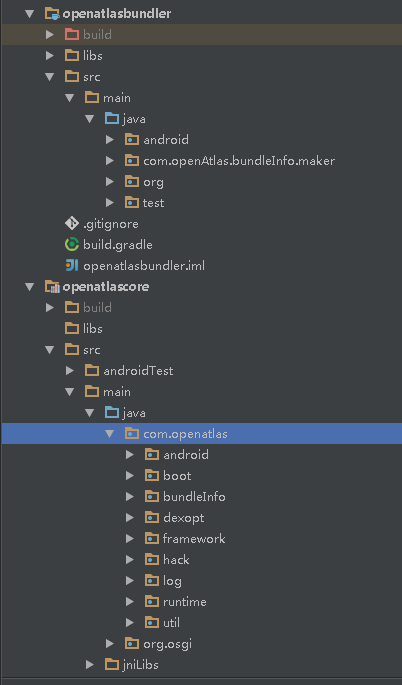402x685 pixels.
Task: Select the bundleInfo package
Action: click(194, 497)
